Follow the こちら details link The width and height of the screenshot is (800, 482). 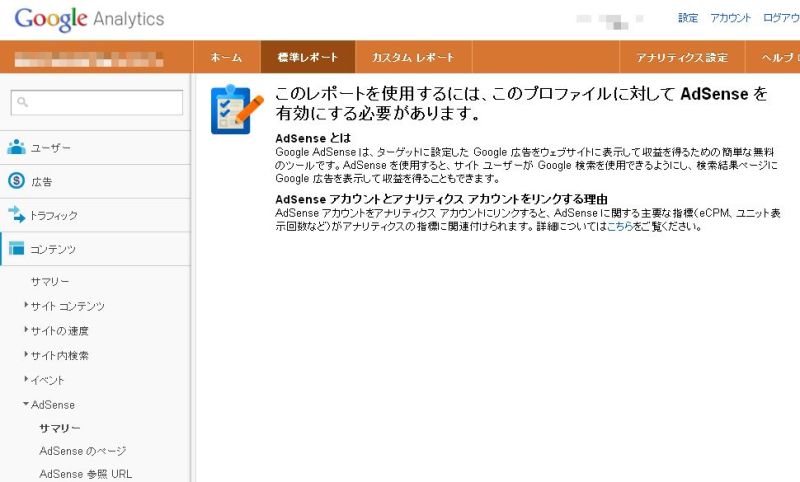pos(620,226)
